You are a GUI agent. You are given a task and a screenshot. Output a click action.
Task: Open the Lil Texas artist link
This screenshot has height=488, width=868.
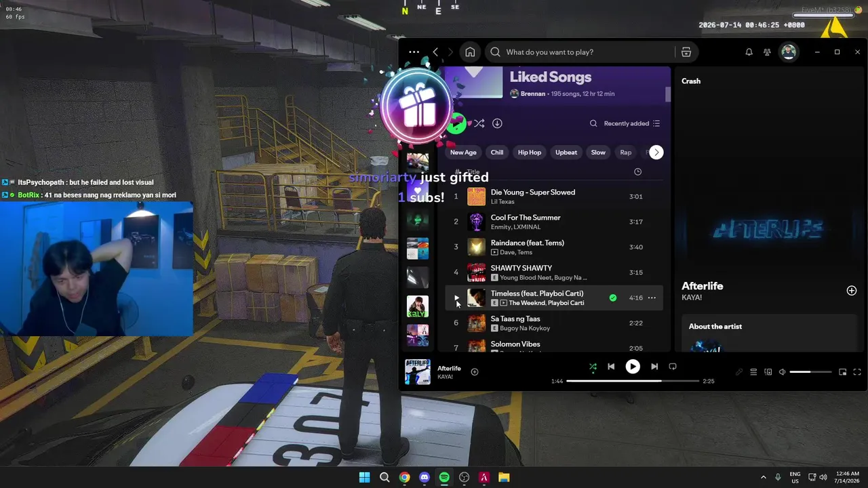click(x=502, y=202)
